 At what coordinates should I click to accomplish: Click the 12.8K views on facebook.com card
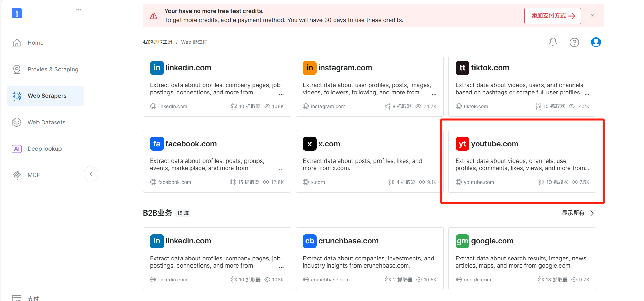(273, 182)
